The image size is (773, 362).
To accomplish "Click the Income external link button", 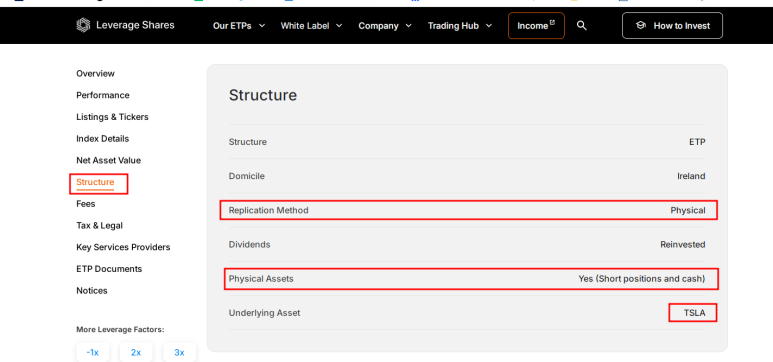I will pyautogui.click(x=536, y=26).
